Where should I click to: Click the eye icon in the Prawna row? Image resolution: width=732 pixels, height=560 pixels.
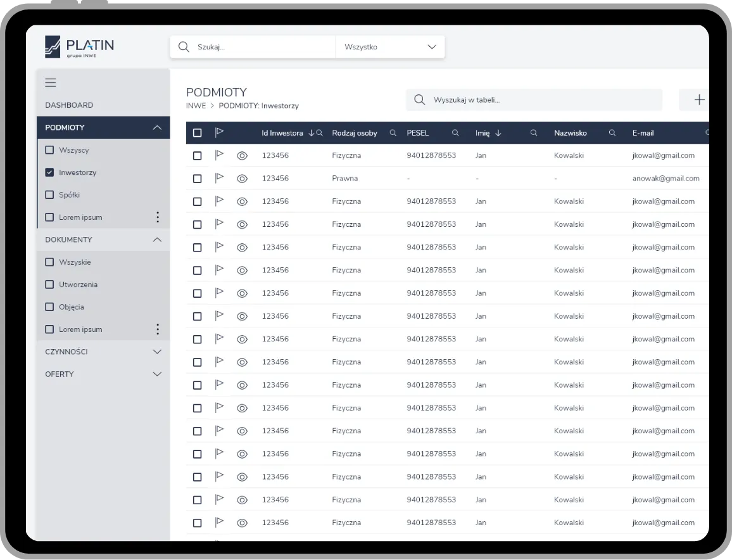(x=242, y=179)
